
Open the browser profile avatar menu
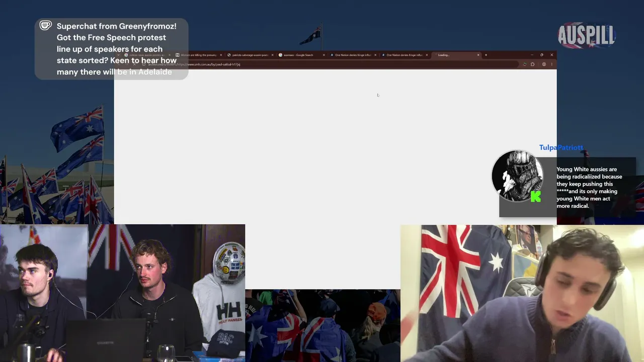pos(544,64)
